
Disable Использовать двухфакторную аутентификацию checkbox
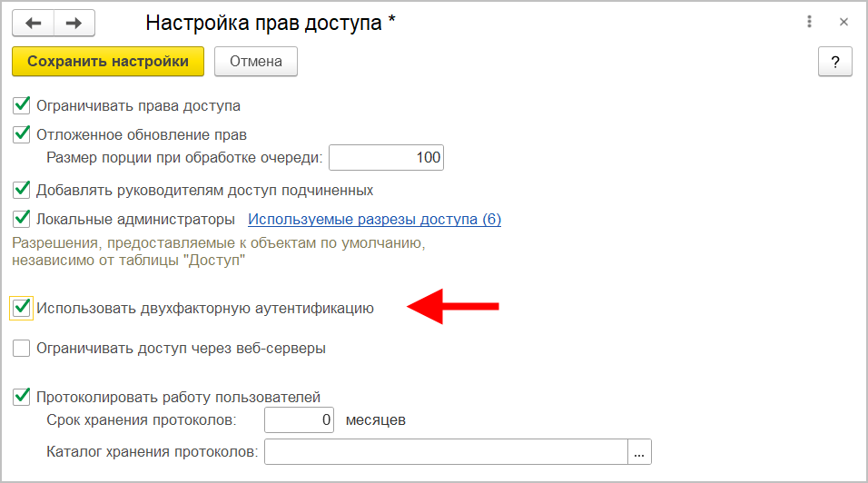coord(22,308)
